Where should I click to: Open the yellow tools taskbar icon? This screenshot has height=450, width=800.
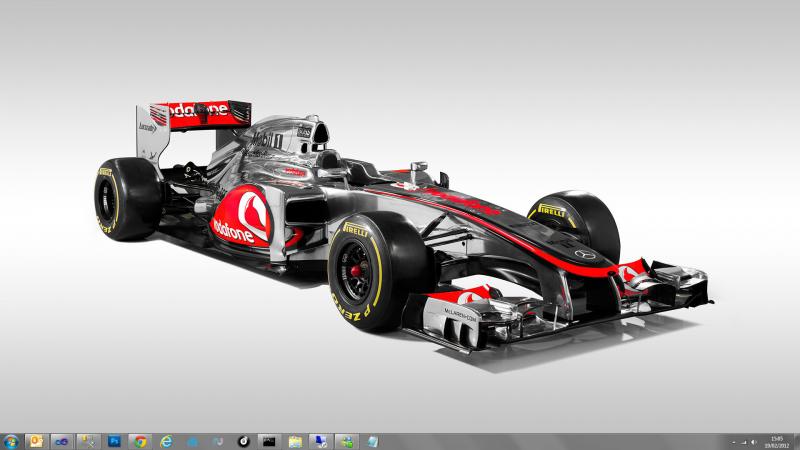(x=88, y=442)
